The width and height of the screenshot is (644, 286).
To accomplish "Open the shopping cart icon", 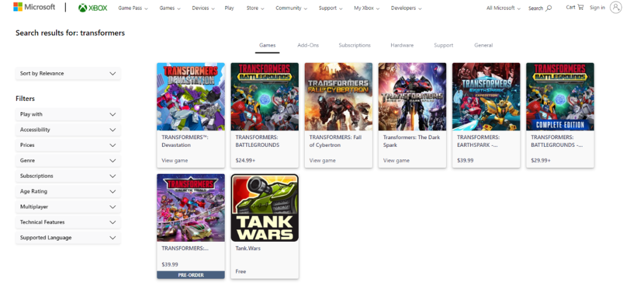I will tap(580, 7).
